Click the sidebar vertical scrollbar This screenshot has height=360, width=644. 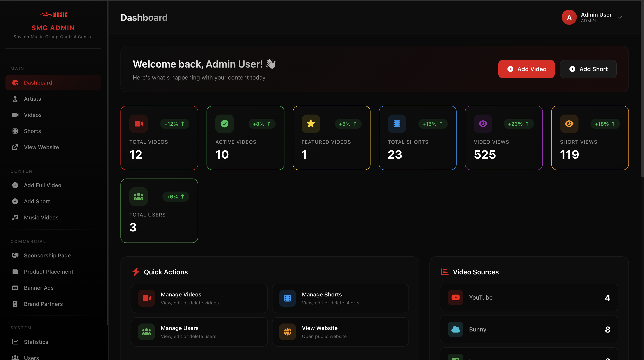tap(107, 162)
